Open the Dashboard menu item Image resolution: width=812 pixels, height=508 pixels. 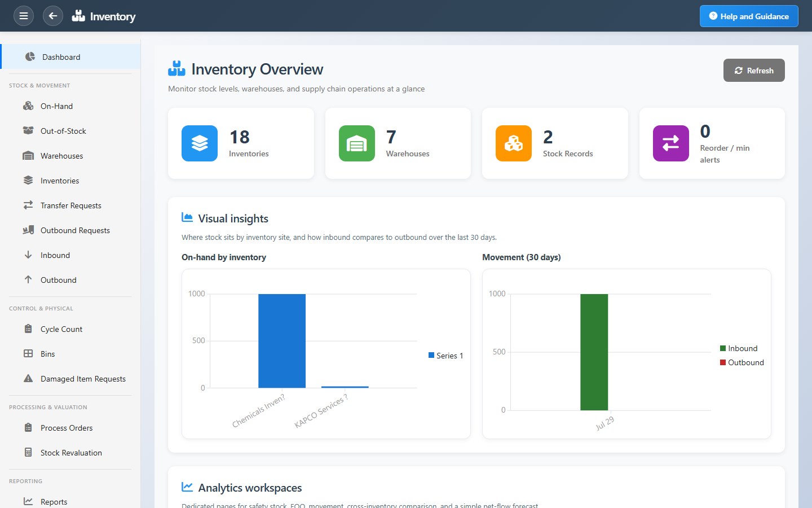click(70, 56)
